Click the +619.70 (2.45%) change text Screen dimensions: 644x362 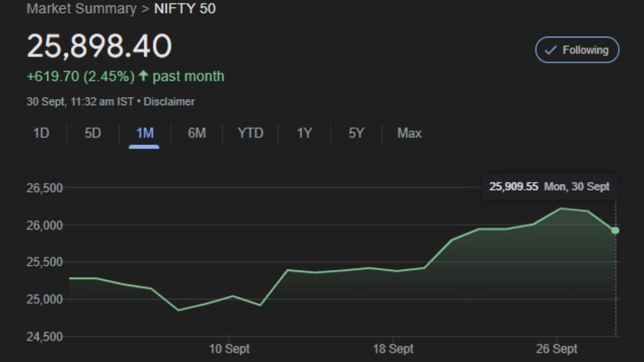[80, 76]
